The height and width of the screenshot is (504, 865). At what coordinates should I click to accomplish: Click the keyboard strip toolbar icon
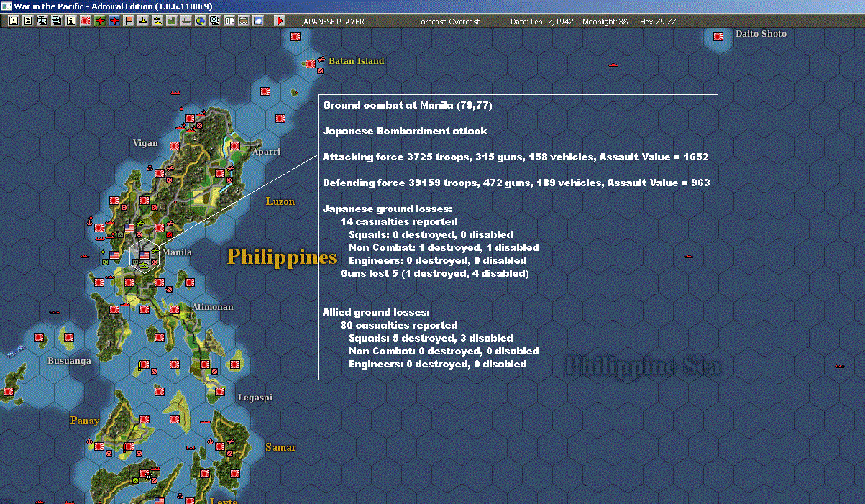(x=244, y=22)
